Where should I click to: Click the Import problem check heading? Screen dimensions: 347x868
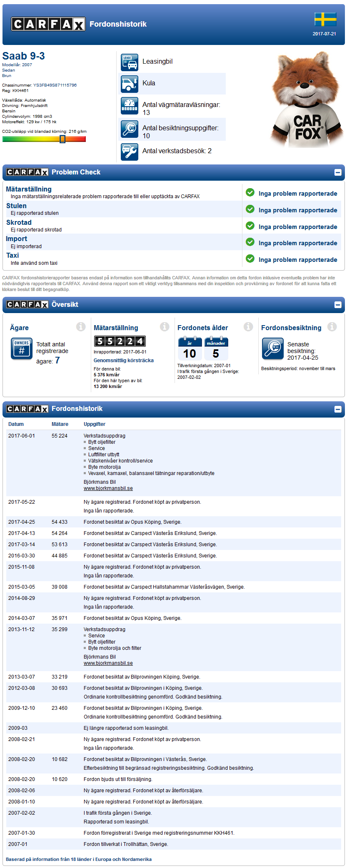click(16, 239)
